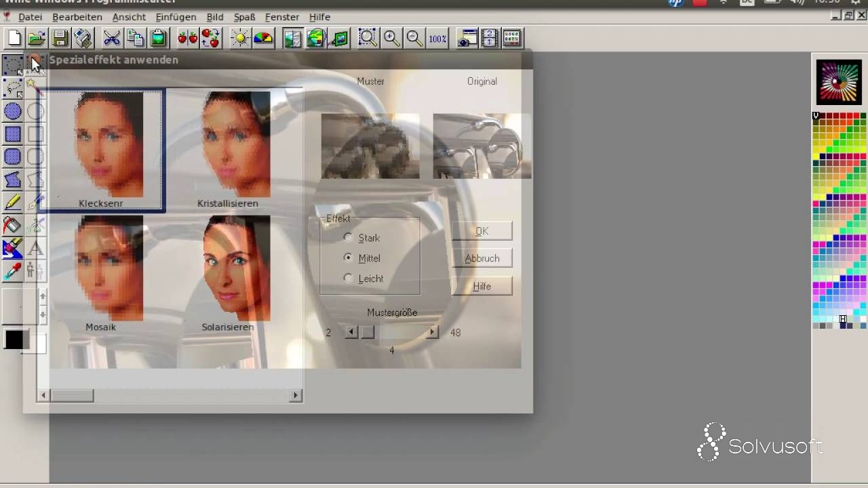Increase Mustergröße with right arrow

[x=432, y=332]
